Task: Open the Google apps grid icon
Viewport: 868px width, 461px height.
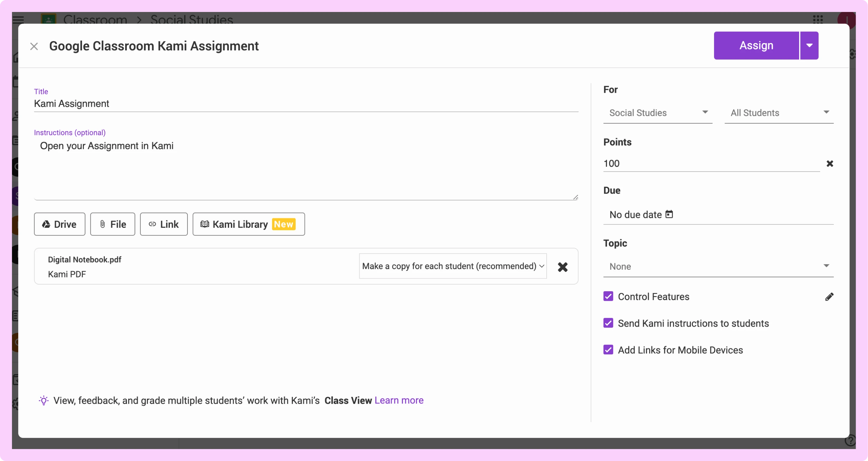Action: (818, 19)
